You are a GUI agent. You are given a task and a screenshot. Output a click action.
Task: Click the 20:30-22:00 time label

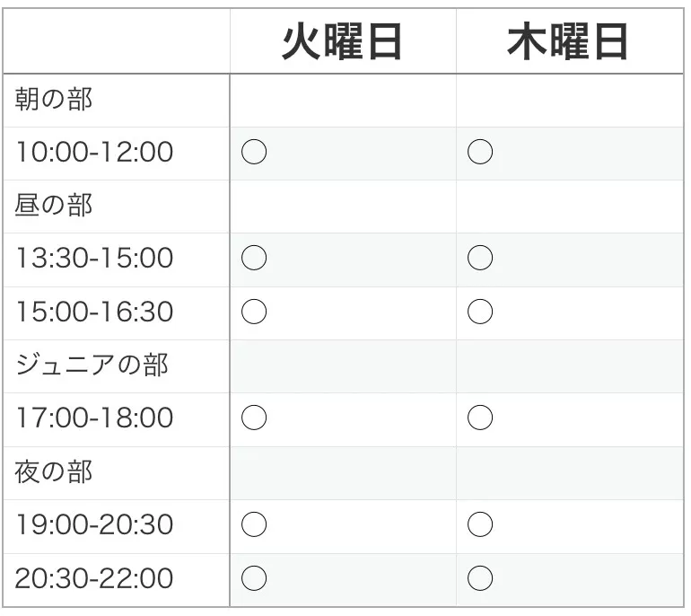(94, 578)
